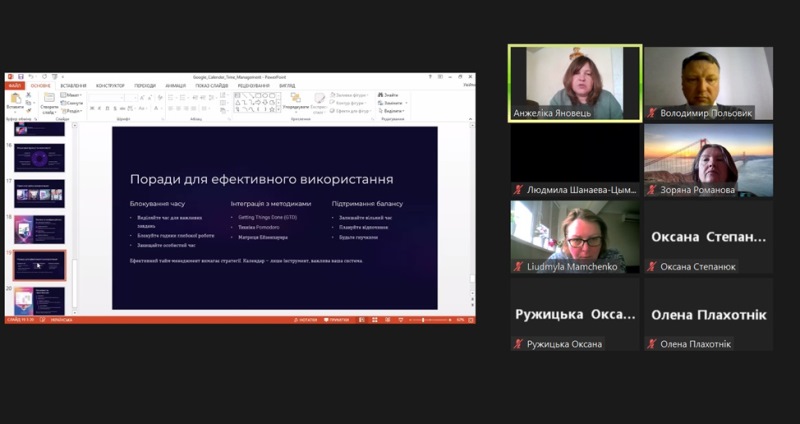The image size is (800, 424).
Task: Apply bulleted list in the Paragraph group
Action: coord(170,98)
